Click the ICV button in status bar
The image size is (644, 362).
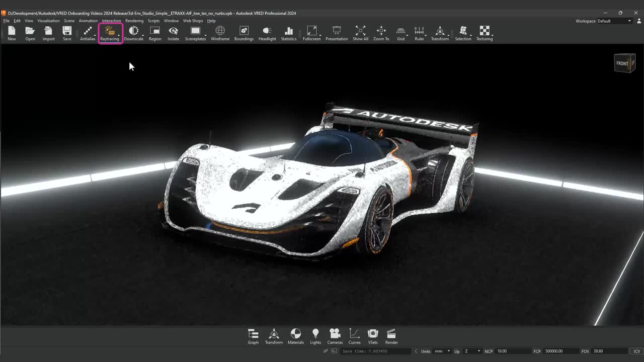[636, 351]
